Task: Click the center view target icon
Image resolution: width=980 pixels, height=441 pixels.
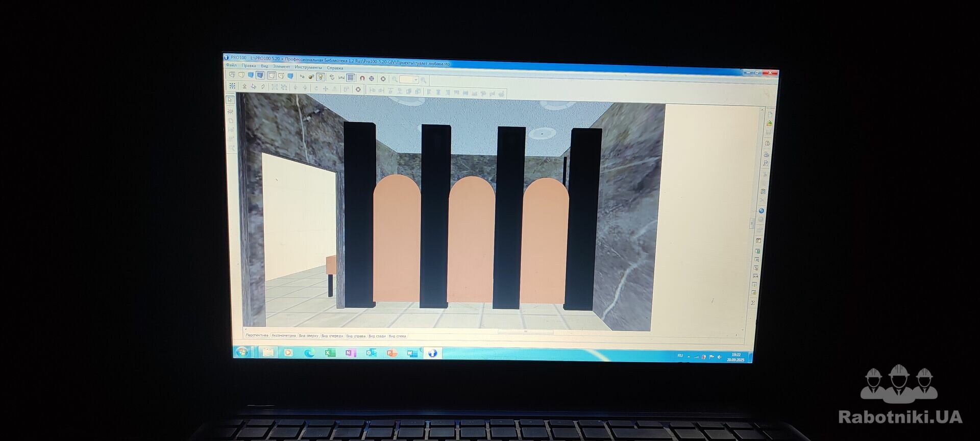Action: click(x=383, y=79)
